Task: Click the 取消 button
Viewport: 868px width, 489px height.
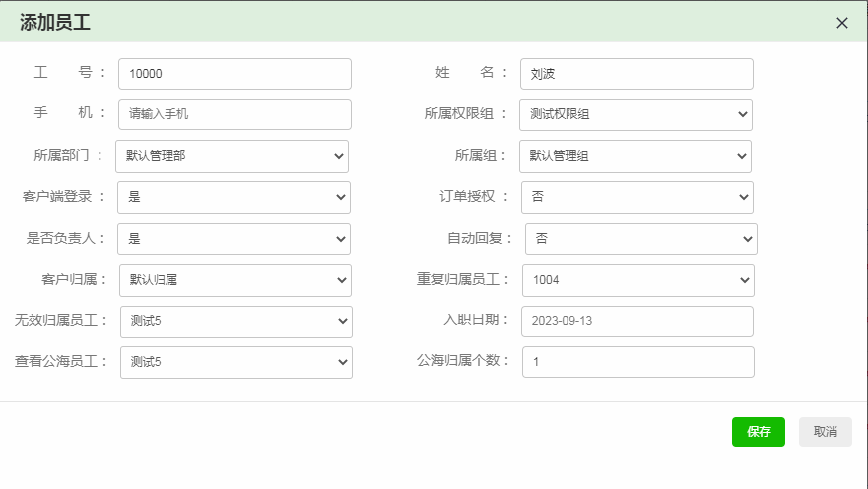Action: pyautogui.click(x=825, y=432)
